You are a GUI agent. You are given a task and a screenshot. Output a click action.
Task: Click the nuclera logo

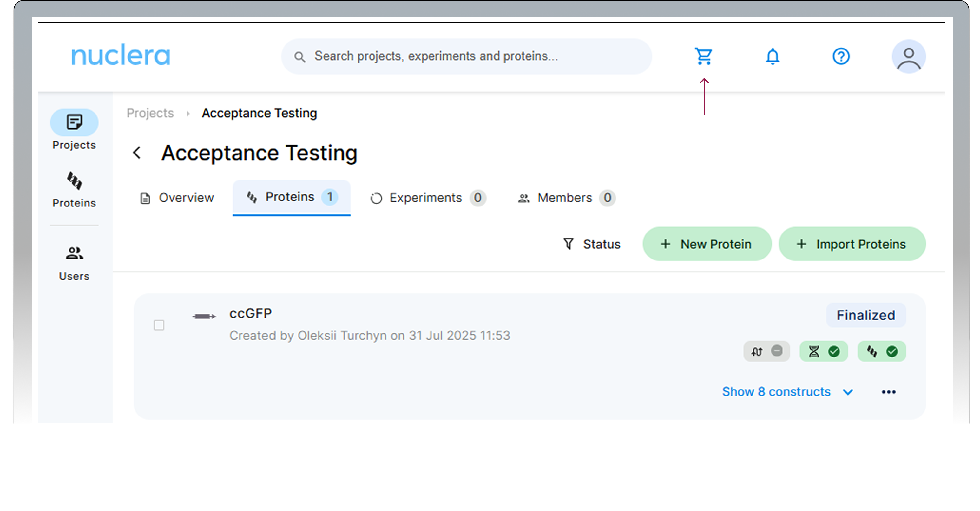pyautogui.click(x=121, y=56)
